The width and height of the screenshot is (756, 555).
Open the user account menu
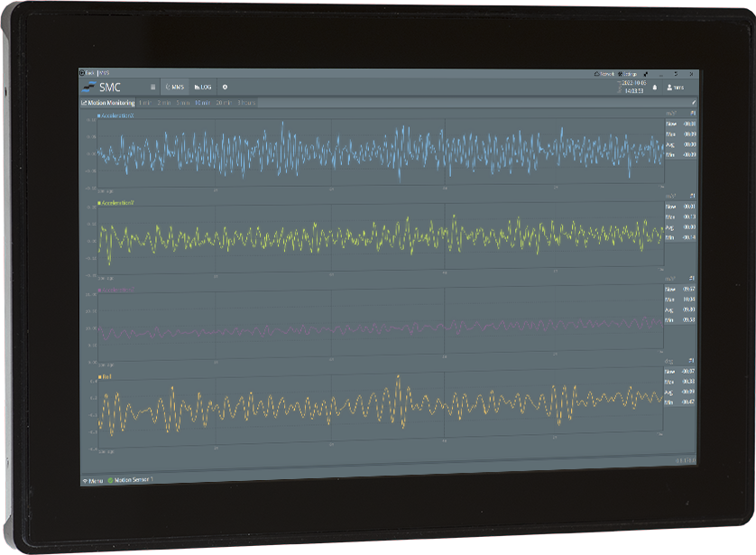[676, 88]
